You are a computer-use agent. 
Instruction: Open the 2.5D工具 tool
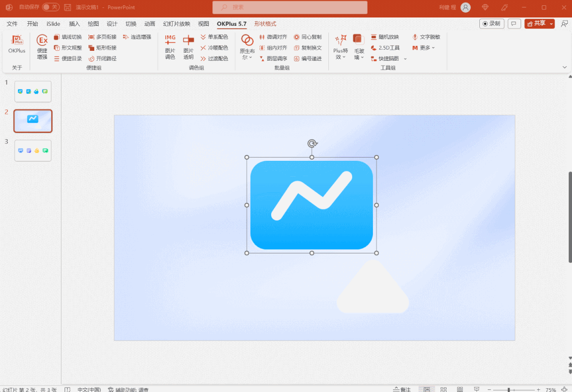385,48
